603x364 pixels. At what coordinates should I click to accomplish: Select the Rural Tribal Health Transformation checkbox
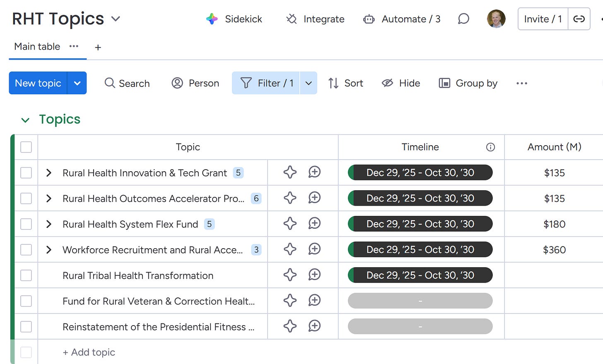pos(26,275)
